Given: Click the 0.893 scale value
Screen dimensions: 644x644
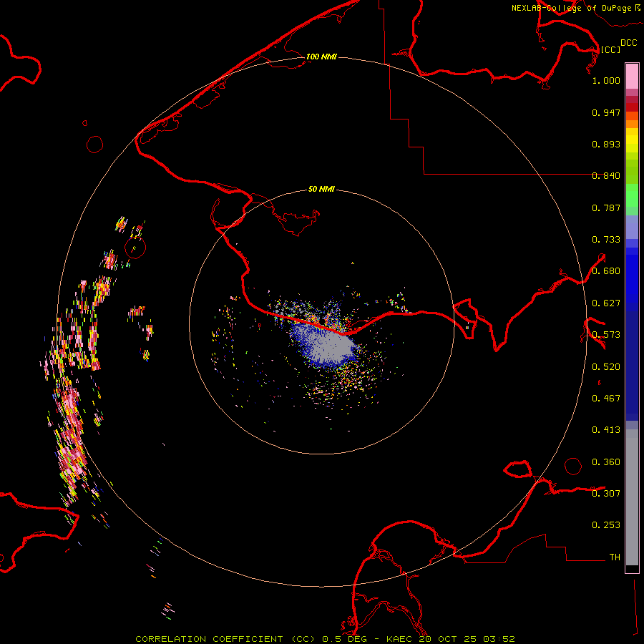Looking at the screenshot, I should 606,144.
